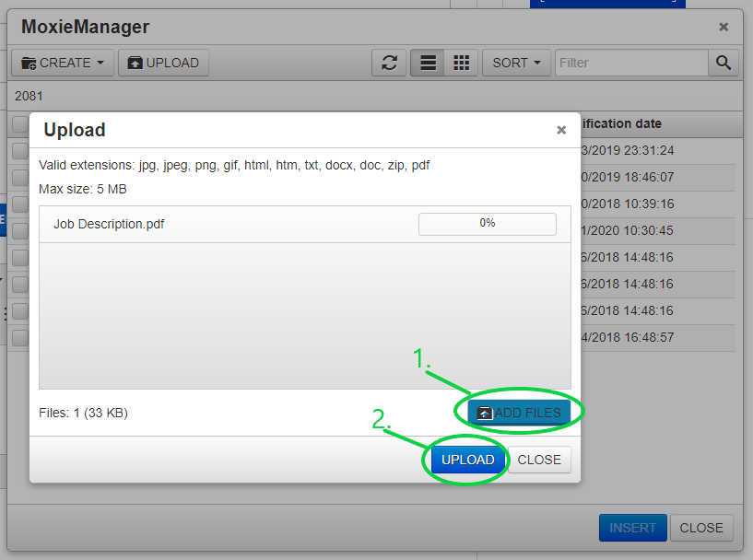Click the modification date column header
The height and width of the screenshot is (560, 753).
tap(621, 123)
